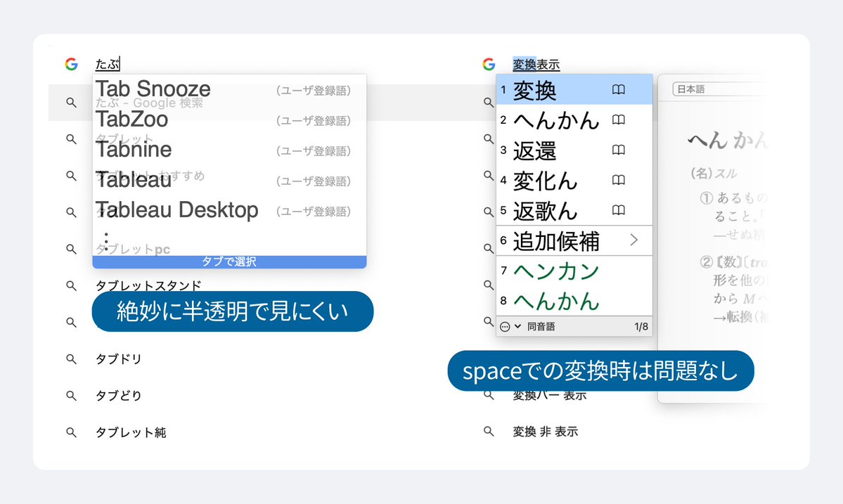Click the book icon next to 返還

coord(618,150)
